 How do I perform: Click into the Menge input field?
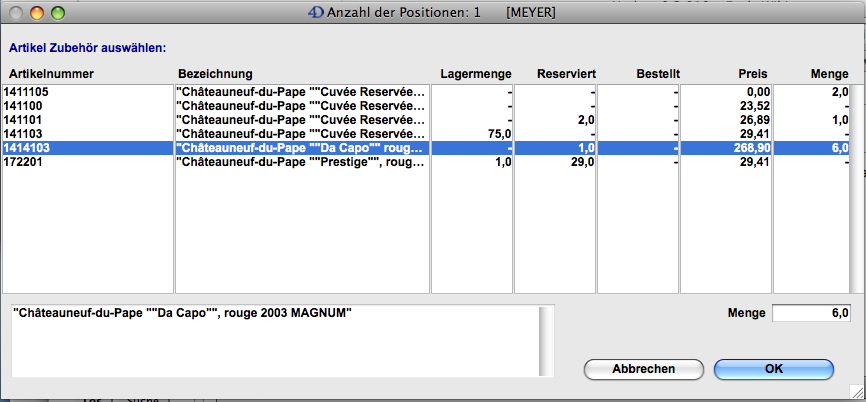tap(813, 314)
